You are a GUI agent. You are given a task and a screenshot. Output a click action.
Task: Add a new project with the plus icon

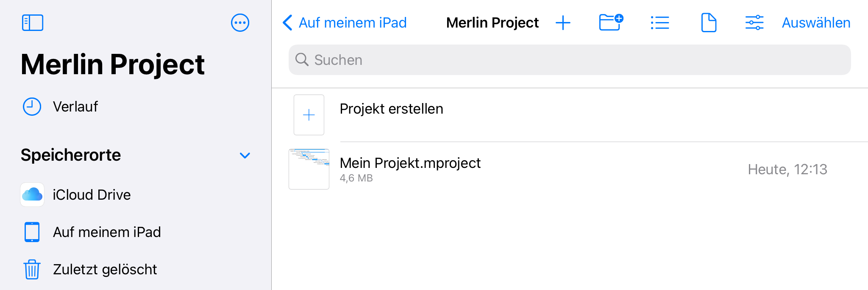tap(563, 22)
